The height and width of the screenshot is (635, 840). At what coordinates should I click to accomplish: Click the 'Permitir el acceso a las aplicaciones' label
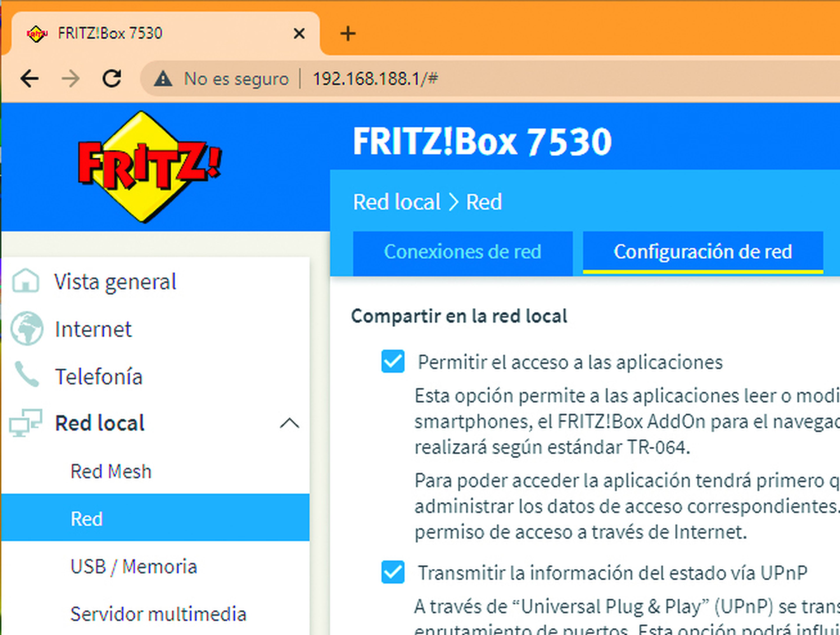click(570, 362)
